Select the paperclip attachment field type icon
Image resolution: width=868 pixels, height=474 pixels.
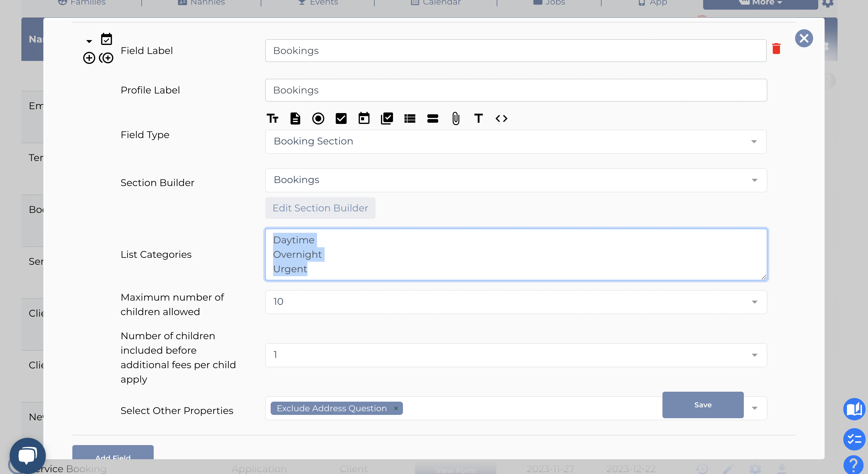pos(456,118)
